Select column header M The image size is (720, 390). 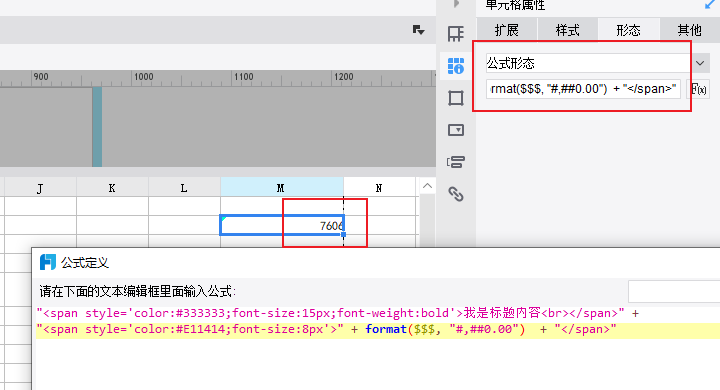click(x=281, y=188)
